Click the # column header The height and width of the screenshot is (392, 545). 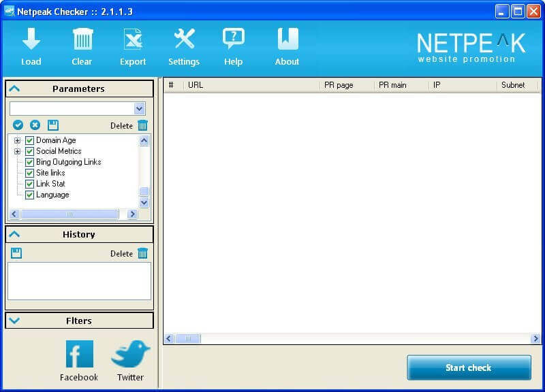click(171, 85)
